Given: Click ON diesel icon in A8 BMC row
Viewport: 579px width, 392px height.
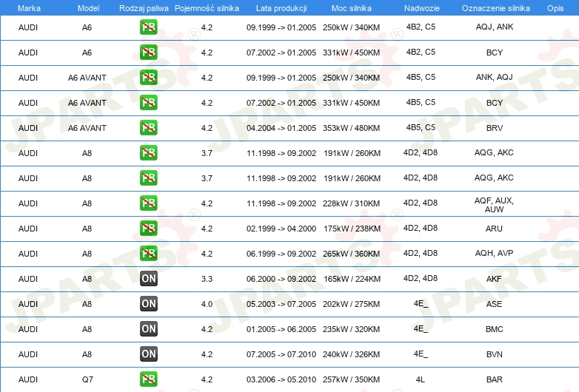Looking at the screenshot, I should coord(148,329).
